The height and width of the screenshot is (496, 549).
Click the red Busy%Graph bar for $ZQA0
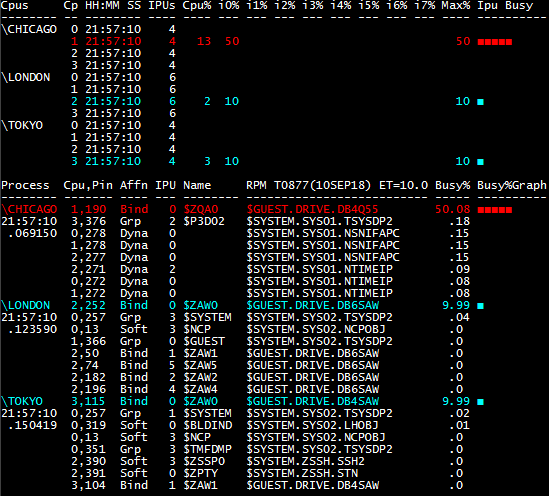click(x=495, y=210)
